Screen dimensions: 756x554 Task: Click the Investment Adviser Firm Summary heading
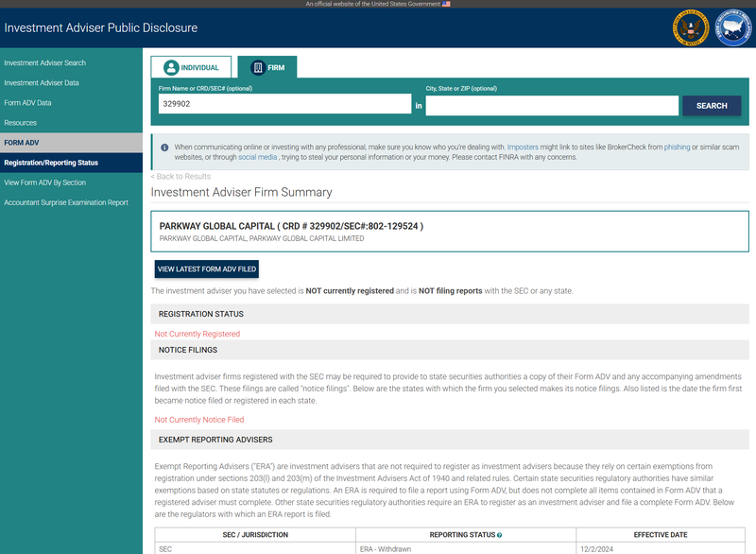242,192
